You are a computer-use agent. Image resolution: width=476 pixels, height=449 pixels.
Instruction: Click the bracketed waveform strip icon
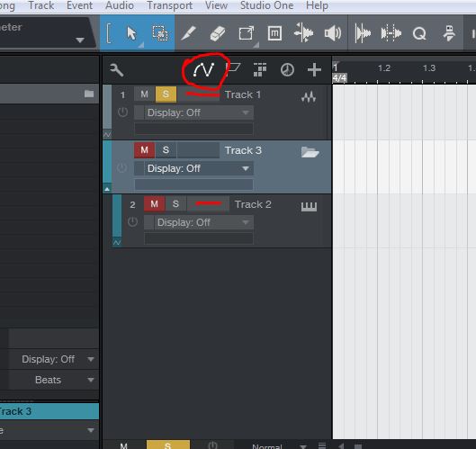tap(391, 33)
